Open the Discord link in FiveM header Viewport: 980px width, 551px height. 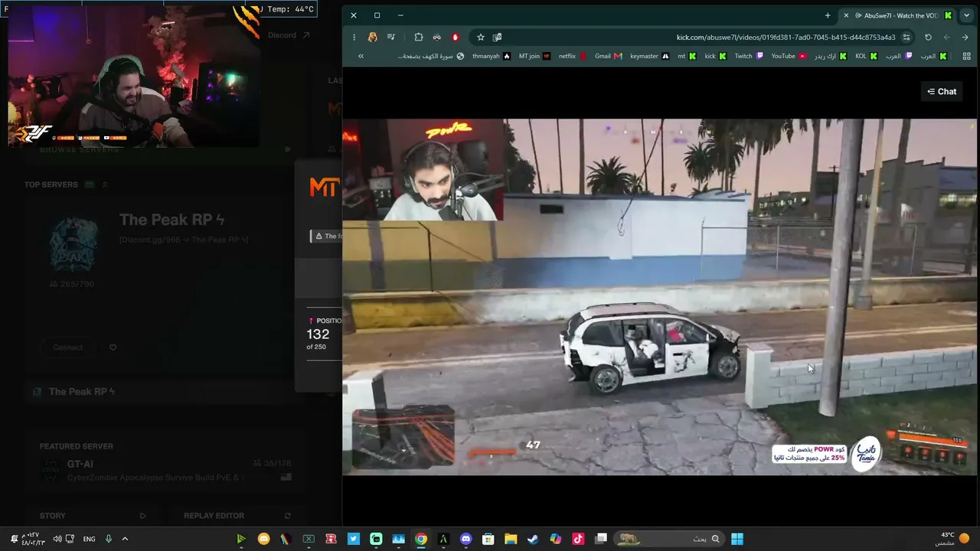click(x=289, y=35)
